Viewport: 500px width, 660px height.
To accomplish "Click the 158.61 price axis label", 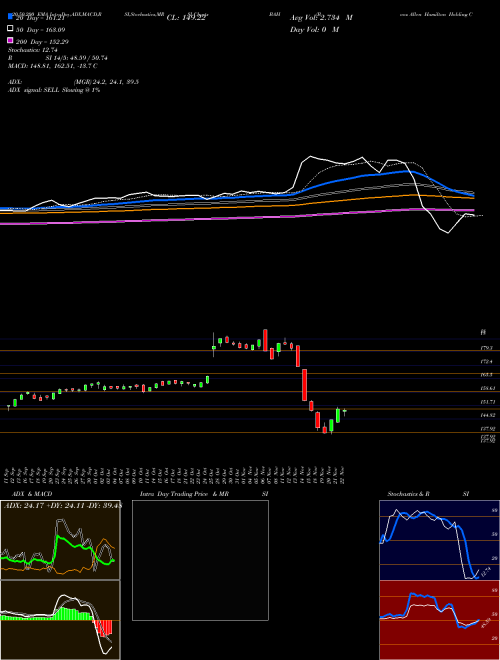I will (x=488, y=389).
